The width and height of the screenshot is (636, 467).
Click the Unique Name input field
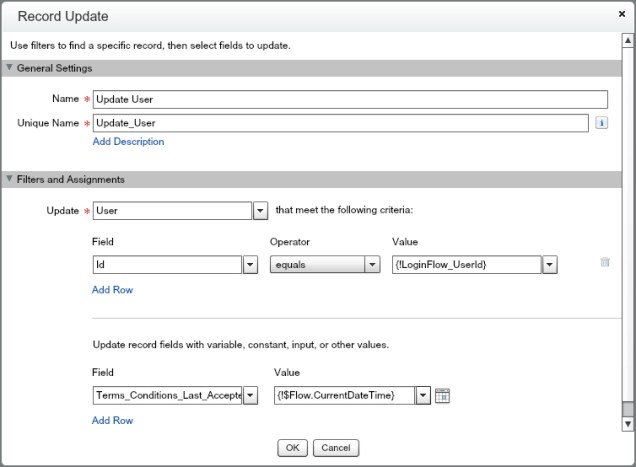point(340,123)
